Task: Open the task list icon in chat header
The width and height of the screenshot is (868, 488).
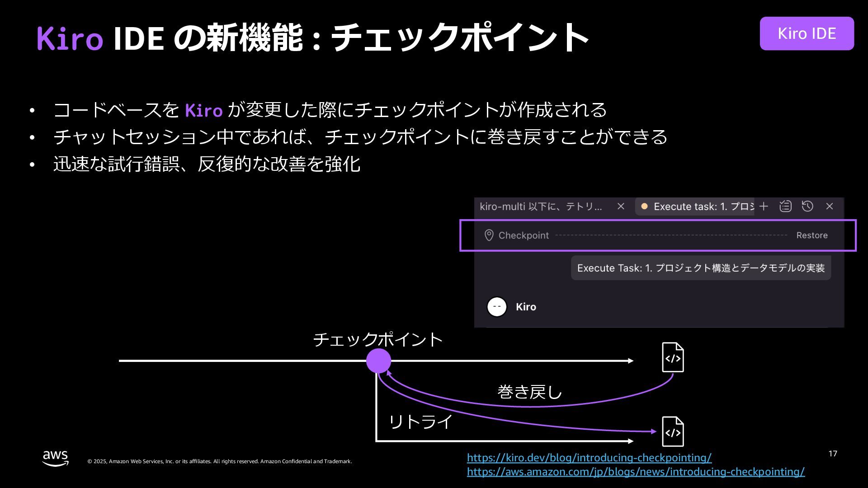Action: click(x=786, y=206)
